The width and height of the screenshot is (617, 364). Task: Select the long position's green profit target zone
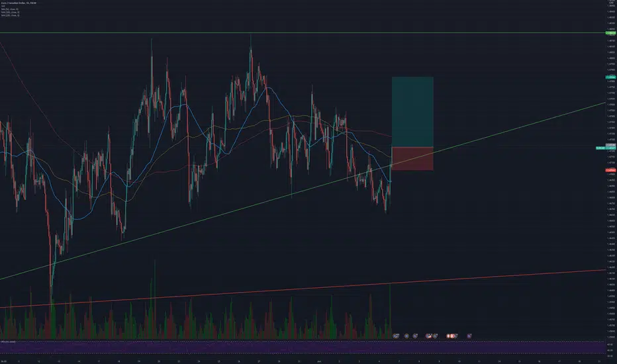click(x=412, y=112)
